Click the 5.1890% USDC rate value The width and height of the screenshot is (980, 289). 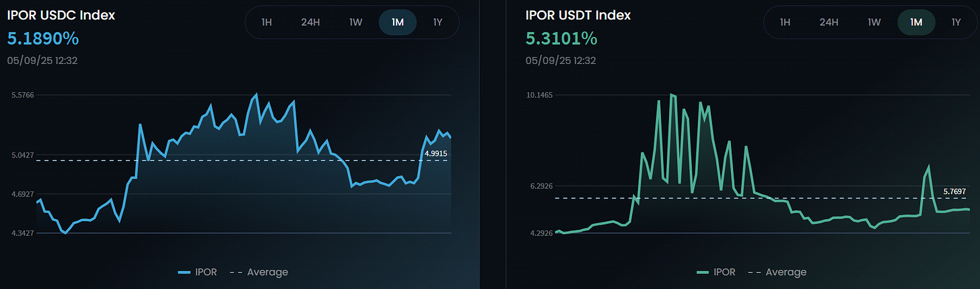[43, 39]
